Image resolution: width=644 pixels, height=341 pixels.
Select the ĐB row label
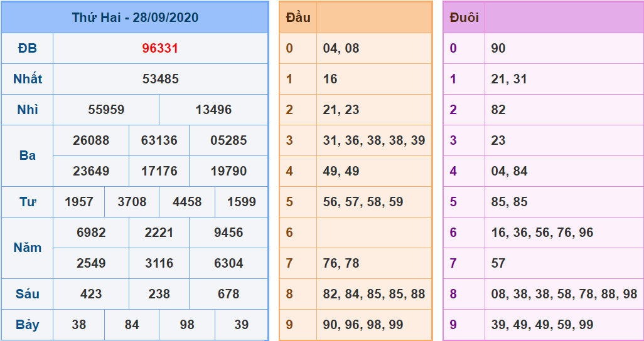[28, 48]
